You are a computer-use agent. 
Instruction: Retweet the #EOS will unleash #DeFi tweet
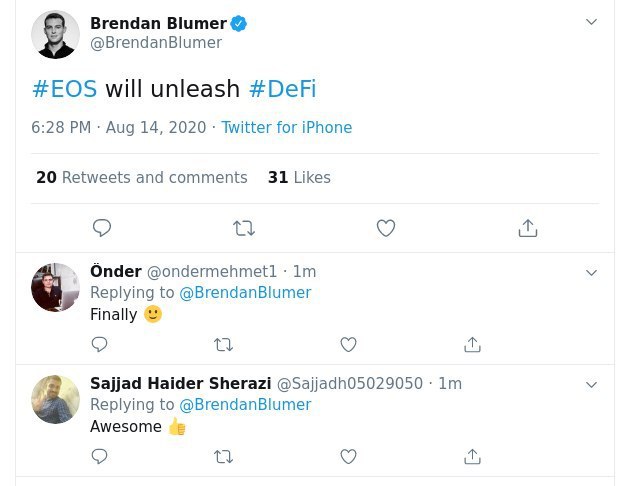pos(244,228)
